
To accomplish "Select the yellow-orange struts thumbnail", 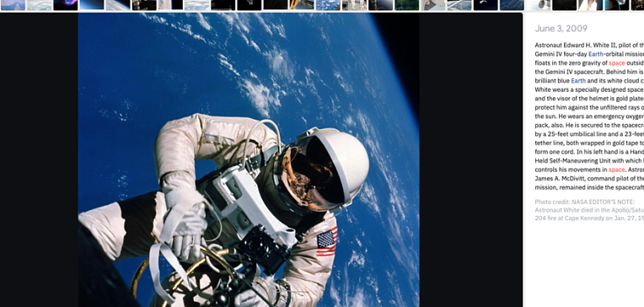I will click(303, 5).
